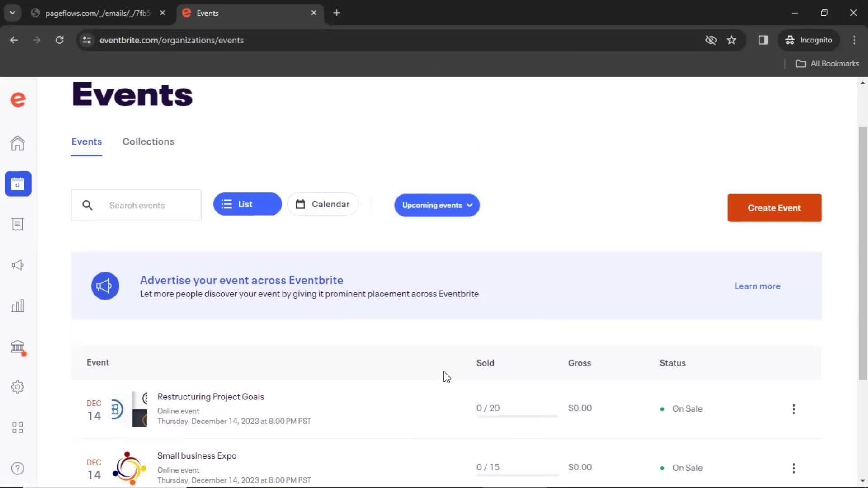Click the megaphone icon in the advertise banner
The image size is (868, 488).
point(105,286)
